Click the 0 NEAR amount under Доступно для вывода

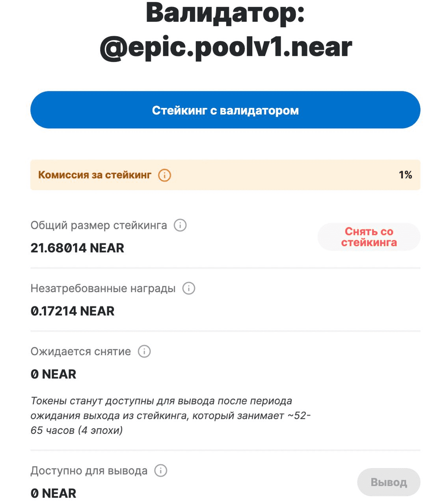point(53,493)
